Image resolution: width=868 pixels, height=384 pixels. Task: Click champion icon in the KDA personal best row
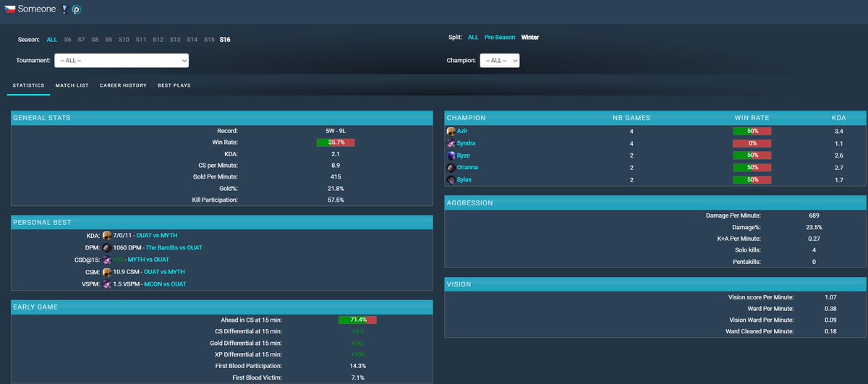(x=107, y=235)
